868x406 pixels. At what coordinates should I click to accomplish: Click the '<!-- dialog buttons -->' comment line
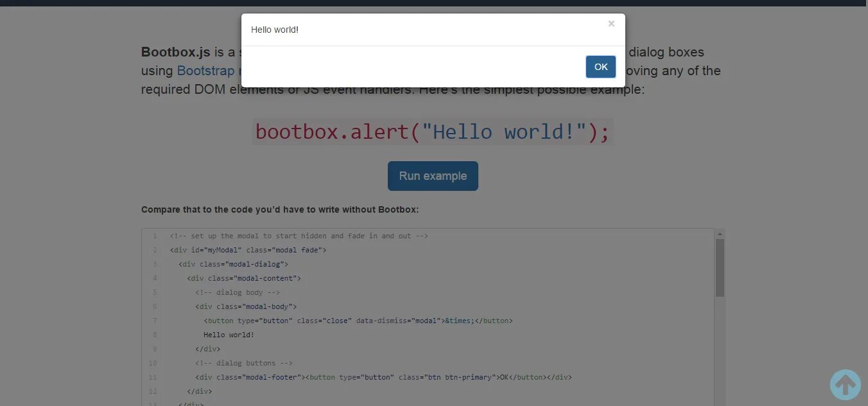point(244,363)
